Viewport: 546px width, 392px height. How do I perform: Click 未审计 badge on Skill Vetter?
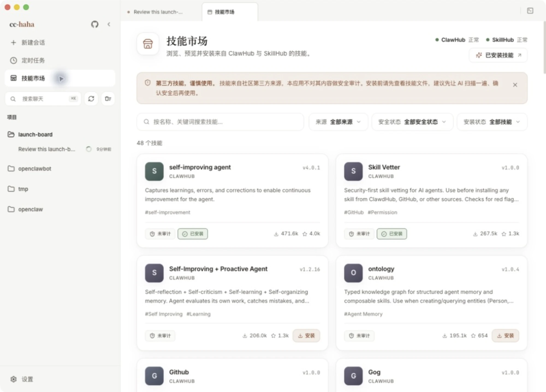359,234
